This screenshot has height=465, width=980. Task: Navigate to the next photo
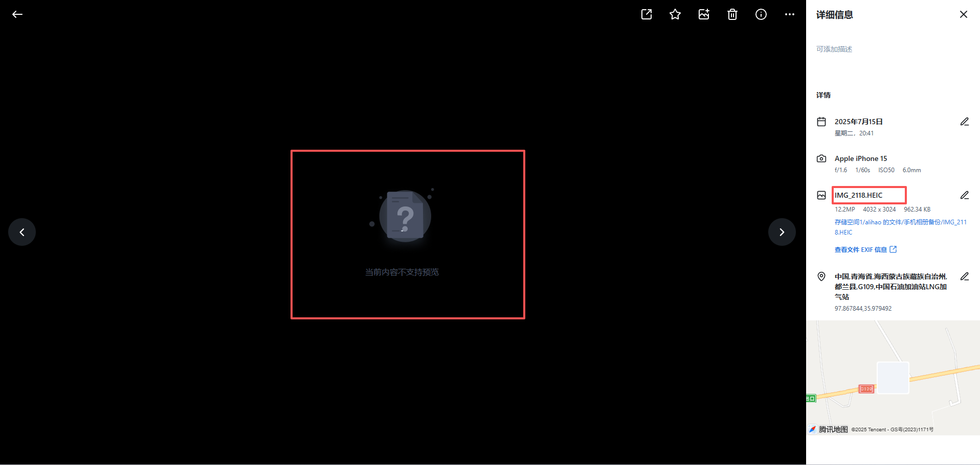point(782,232)
